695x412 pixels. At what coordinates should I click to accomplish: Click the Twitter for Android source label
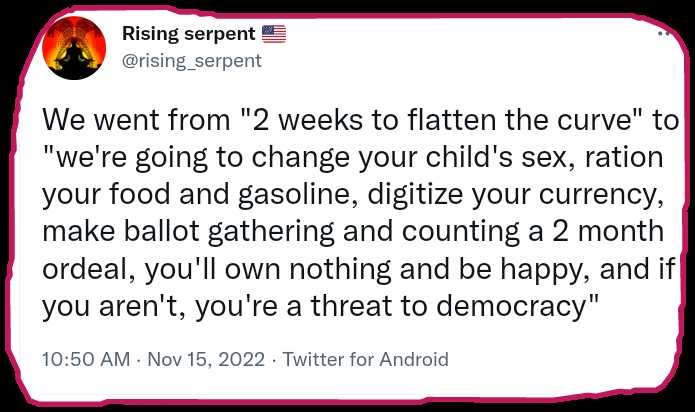(x=366, y=359)
